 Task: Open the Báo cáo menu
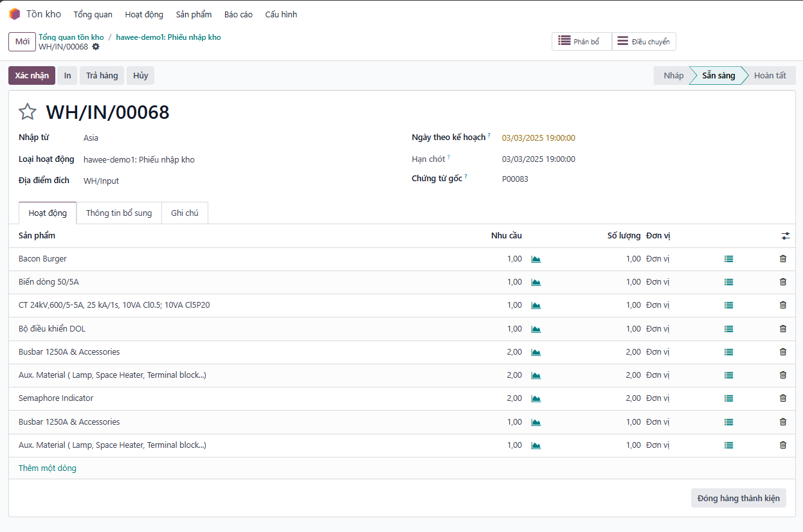[x=239, y=14]
